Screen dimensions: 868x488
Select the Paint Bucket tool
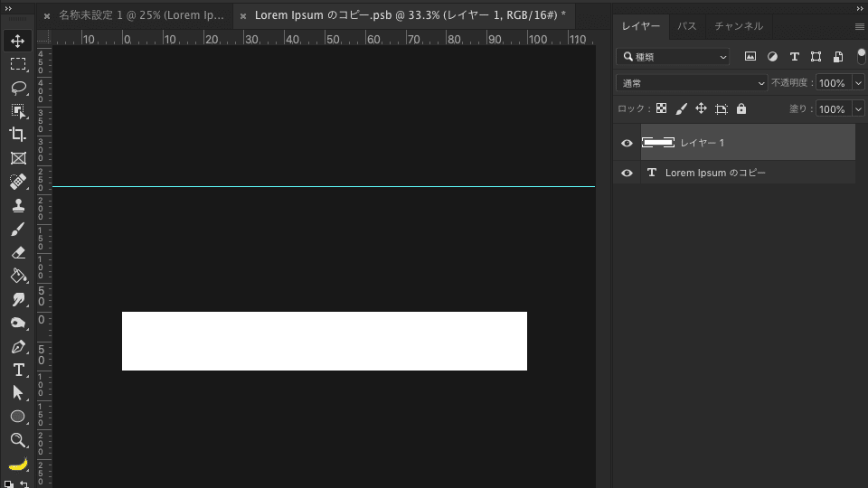coord(18,276)
